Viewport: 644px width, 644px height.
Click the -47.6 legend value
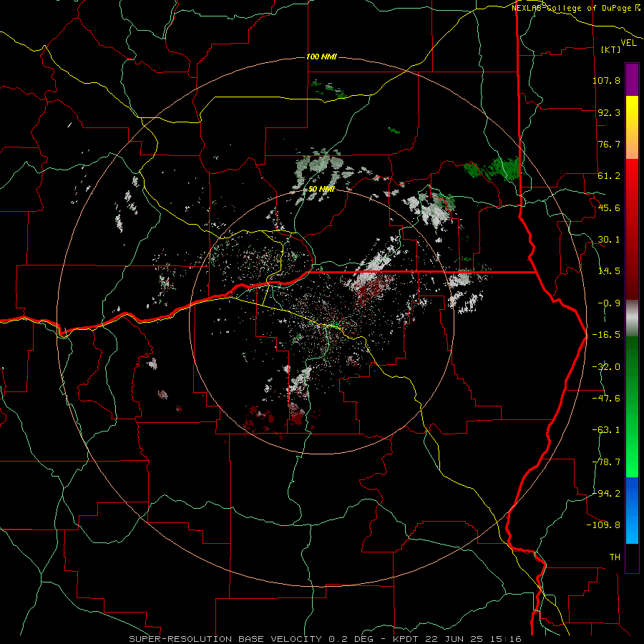(x=606, y=399)
